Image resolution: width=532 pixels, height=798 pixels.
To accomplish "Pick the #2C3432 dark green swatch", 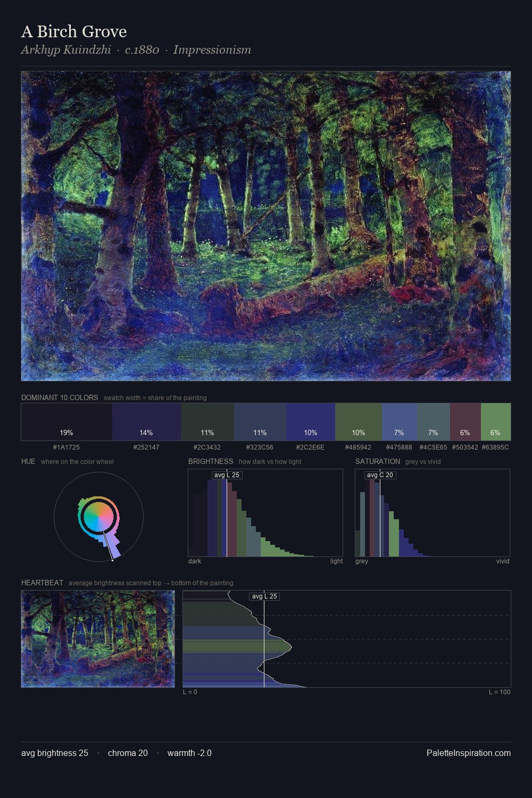I will point(207,422).
